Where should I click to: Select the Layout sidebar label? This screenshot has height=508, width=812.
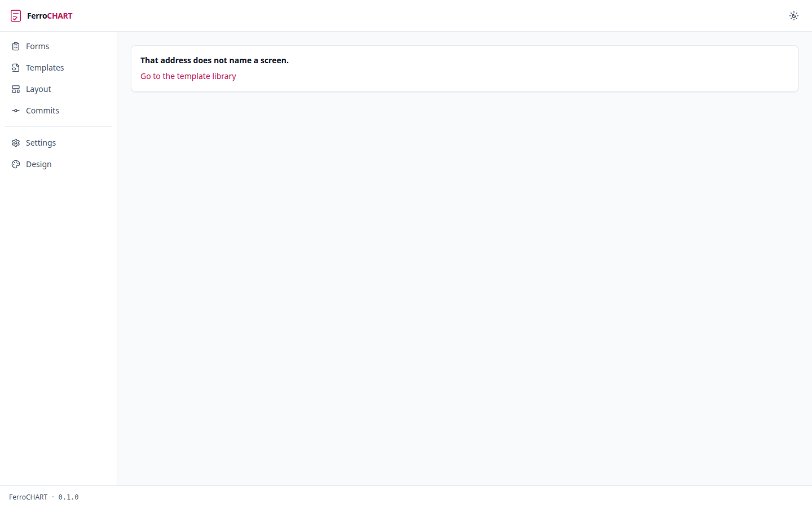(38, 89)
